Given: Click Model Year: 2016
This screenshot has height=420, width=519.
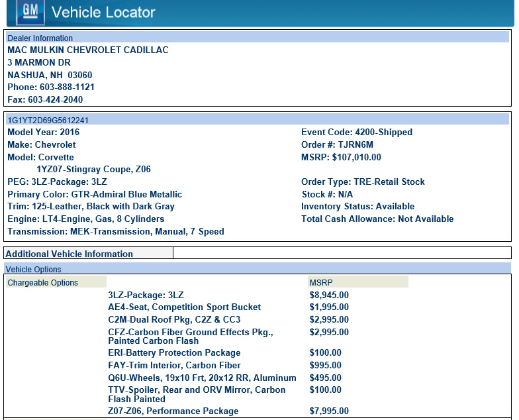Looking at the screenshot, I should (44, 132).
